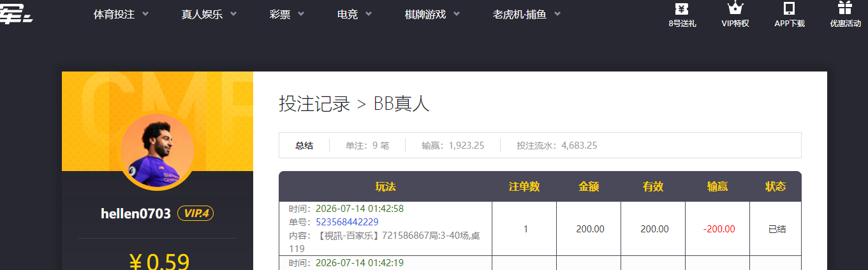Viewport: 868px width, 270px height.
Task: Click the 金额 column header
Action: [589, 186]
